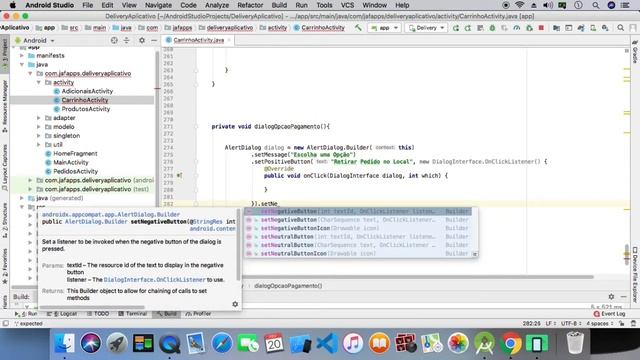Viewport: 640px width, 360px height.
Task: Open the File menu
Action: coord(87,5)
